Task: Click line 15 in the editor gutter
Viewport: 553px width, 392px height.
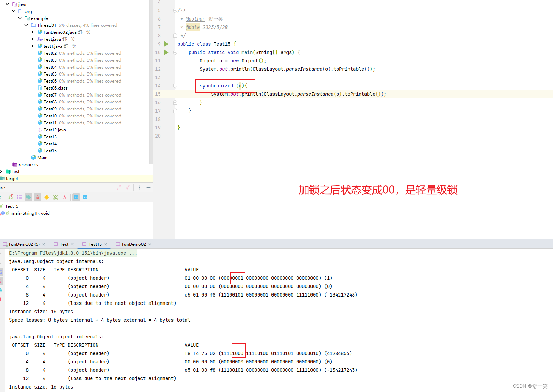Action: click(158, 94)
